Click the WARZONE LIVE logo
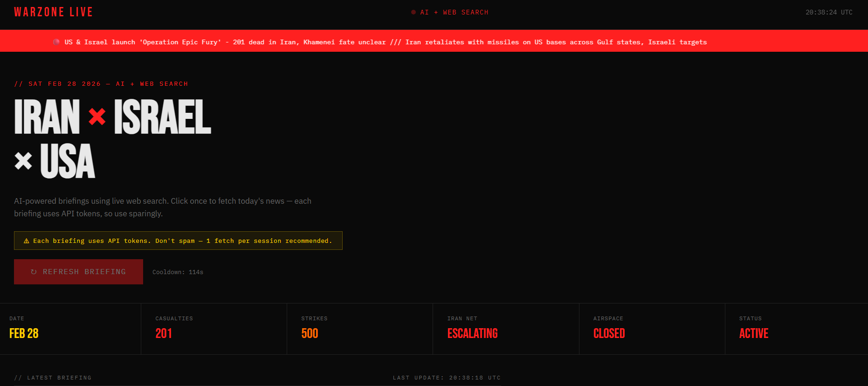This screenshot has height=386, width=868. tap(53, 12)
